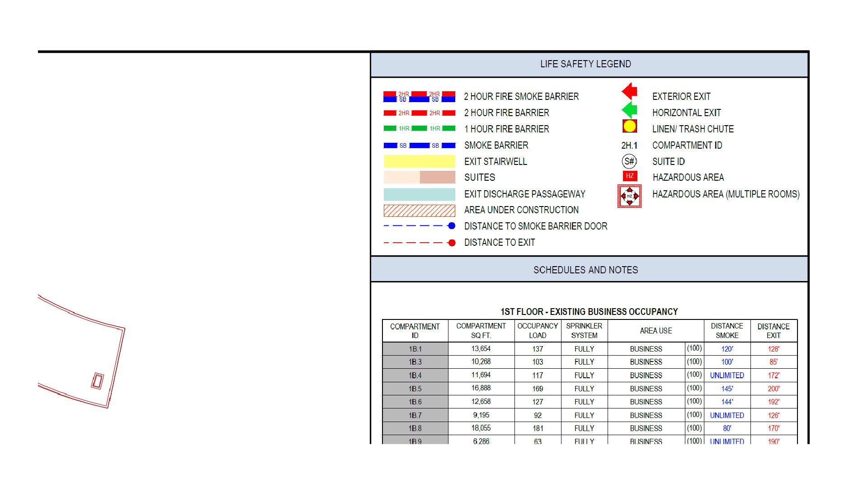The height and width of the screenshot is (488, 868).
Task: Expand the LIFE SAFETY LEGEND header
Action: click(585, 64)
